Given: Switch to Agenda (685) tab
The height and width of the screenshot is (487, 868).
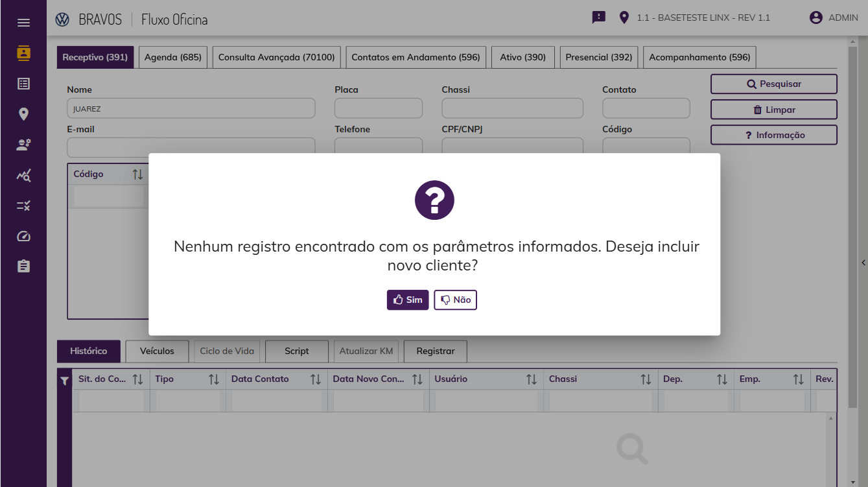Looking at the screenshot, I should (173, 57).
